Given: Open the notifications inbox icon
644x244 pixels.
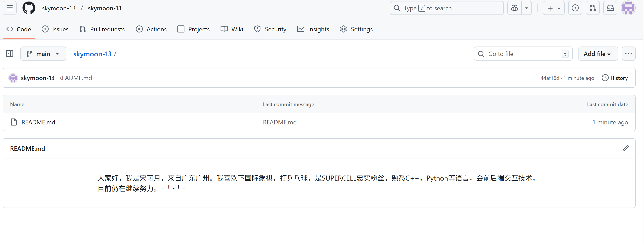Looking at the screenshot, I should [610, 8].
